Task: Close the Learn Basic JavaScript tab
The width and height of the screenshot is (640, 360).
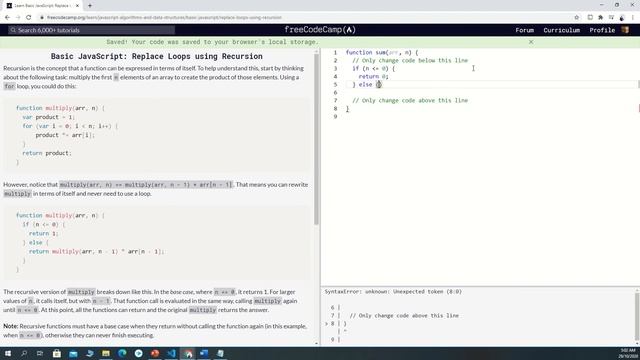Action: coord(77,6)
